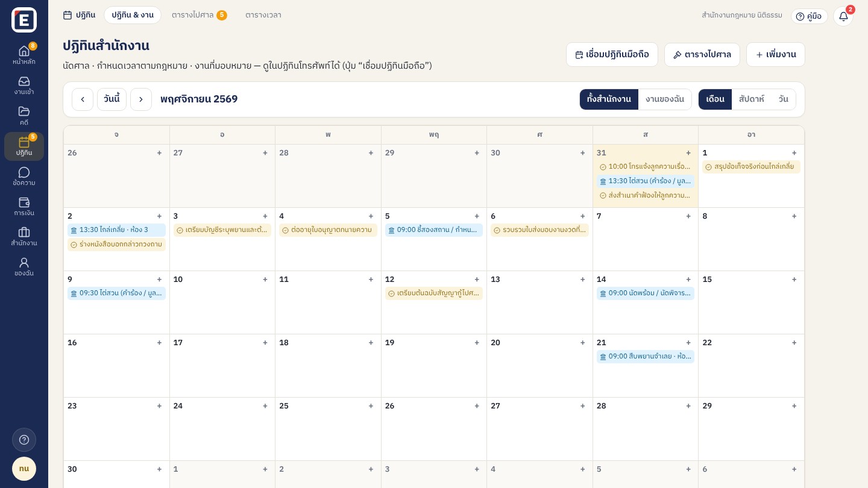Click the นน user avatar
Viewport: 868px width, 488px height.
point(24,469)
